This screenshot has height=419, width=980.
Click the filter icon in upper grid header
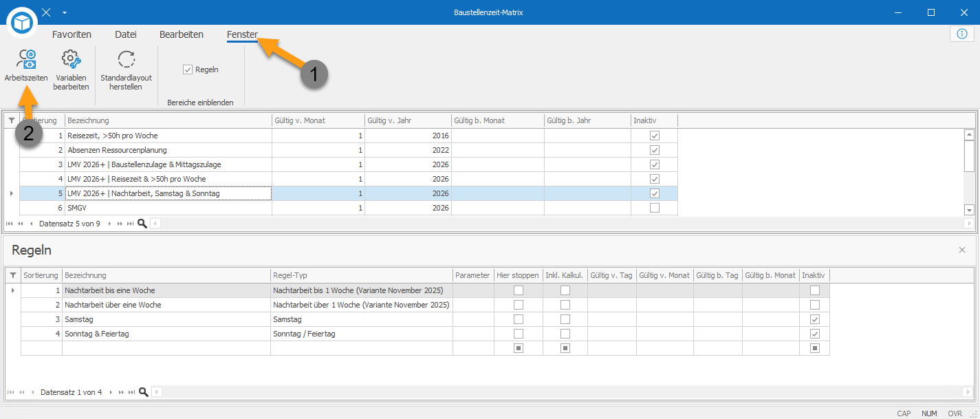pyautogui.click(x=11, y=120)
